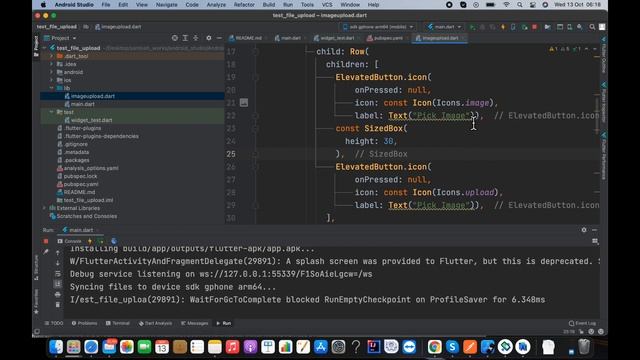Click Expand All icon in Project panel header
Image resolution: width=640 pixels, height=360 pixels.
185,38
